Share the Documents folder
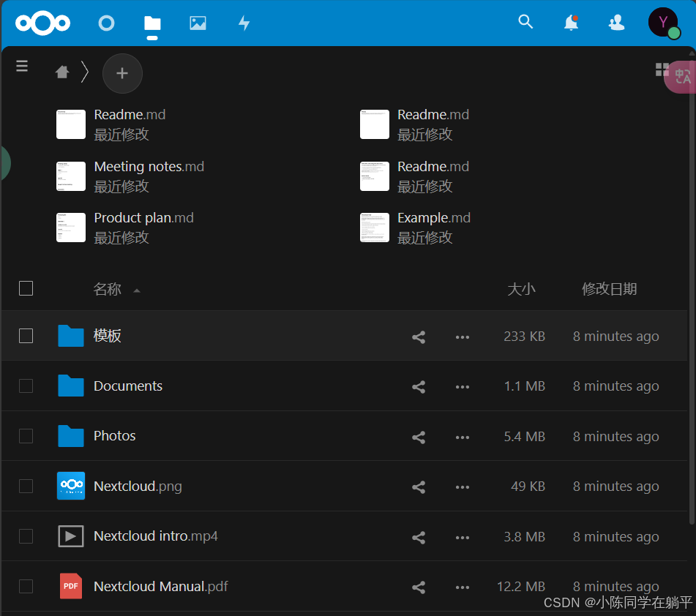 click(x=419, y=386)
